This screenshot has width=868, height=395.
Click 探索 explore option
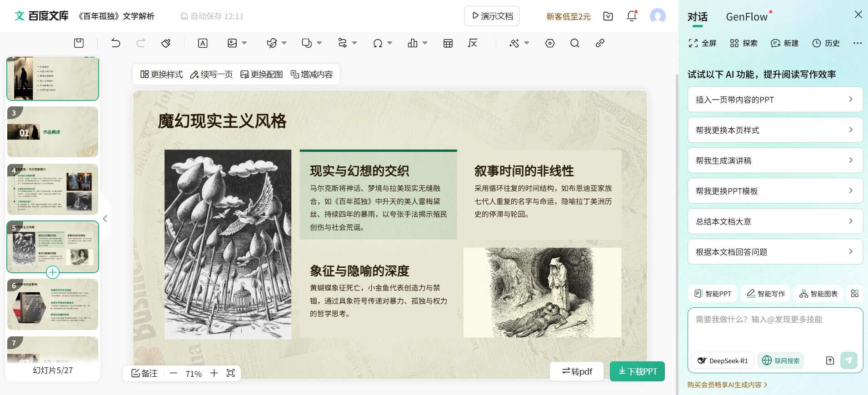point(743,43)
